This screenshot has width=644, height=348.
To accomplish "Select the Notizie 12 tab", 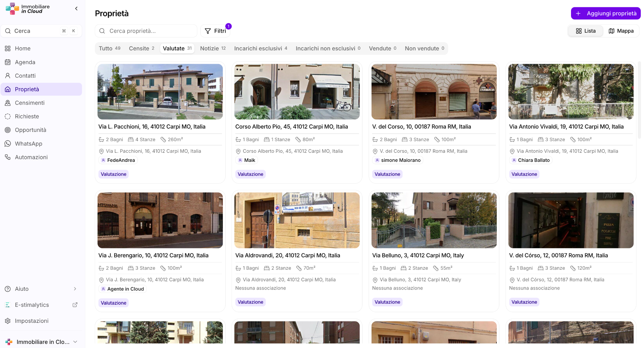I will point(213,48).
